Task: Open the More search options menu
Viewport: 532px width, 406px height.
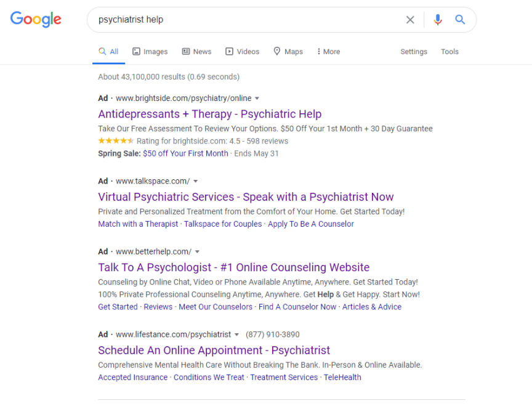Action: (x=328, y=52)
